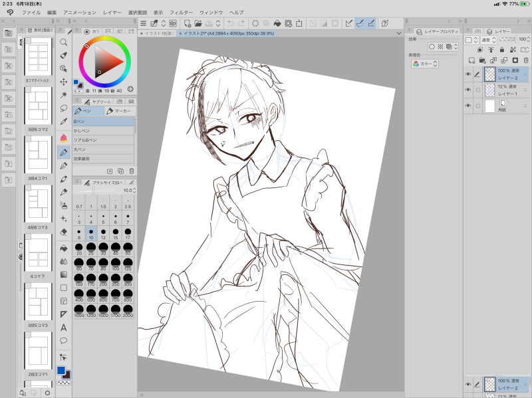Open the アニメーション menu

click(80, 13)
